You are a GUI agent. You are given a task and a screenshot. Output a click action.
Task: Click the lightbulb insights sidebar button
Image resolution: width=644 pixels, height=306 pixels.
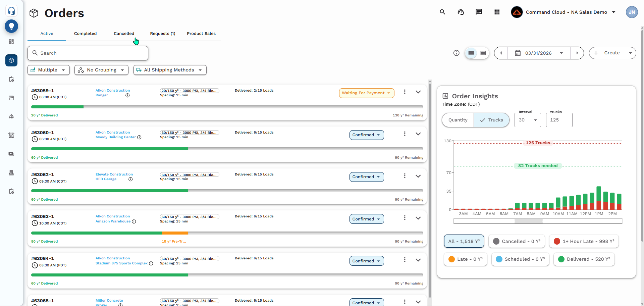11,26
